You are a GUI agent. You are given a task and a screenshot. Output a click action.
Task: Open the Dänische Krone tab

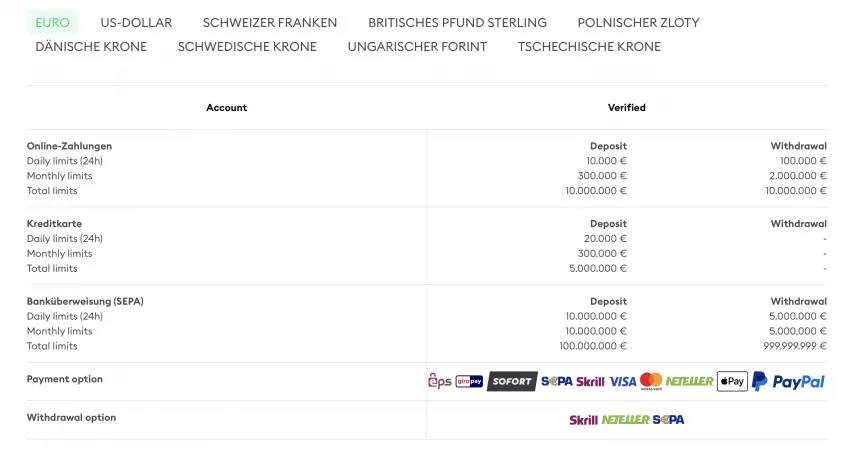click(x=91, y=46)
